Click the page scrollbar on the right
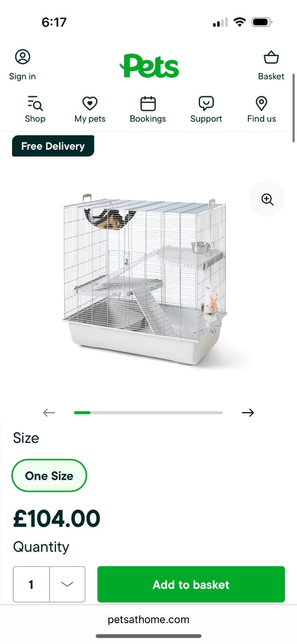Viewport: 297px width, 644px height. [294, 108]
